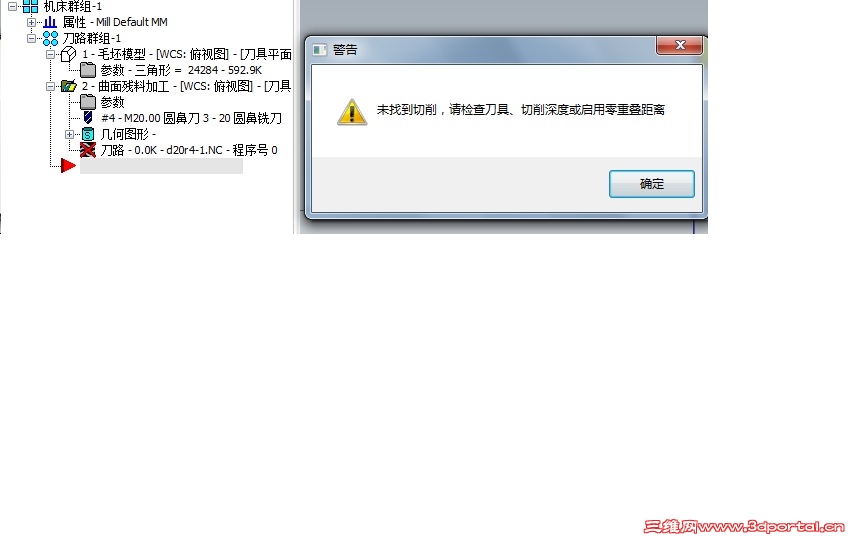Click the yellow warning triangle icon
The width and height of the screenshot is (864, 540).
click(352, 112)
